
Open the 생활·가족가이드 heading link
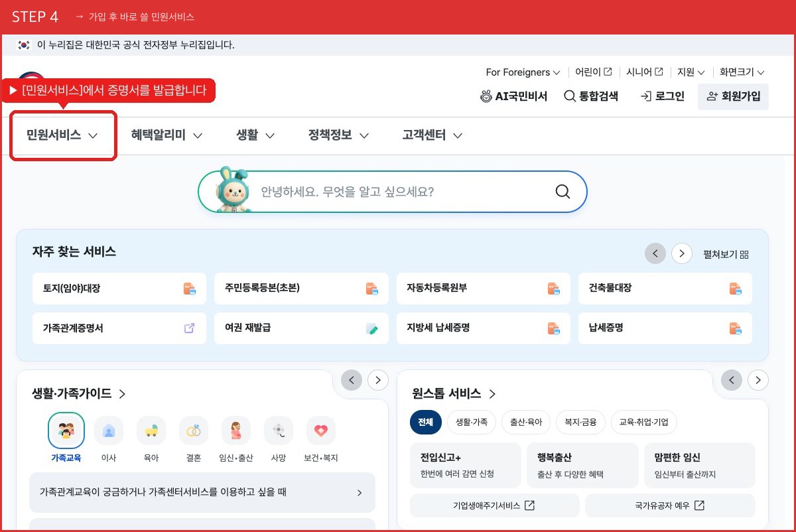[79, 393]
